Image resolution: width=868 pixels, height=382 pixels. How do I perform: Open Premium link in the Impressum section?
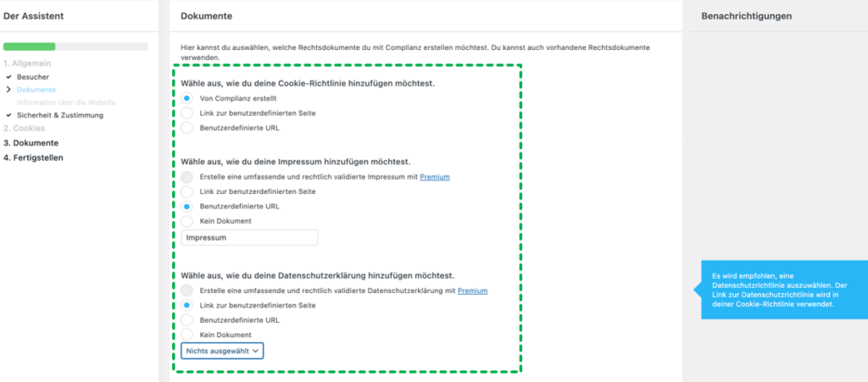tap(435, 178)
